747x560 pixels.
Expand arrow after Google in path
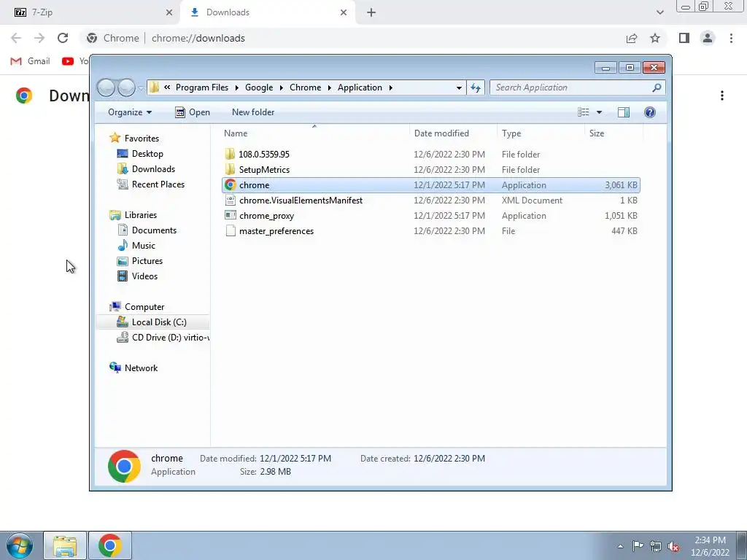pos(282,87)
